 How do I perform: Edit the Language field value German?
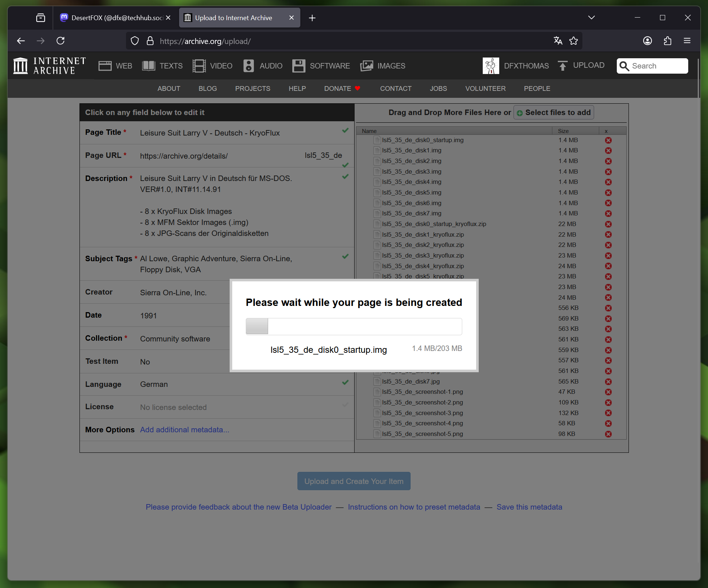point(154,384)
